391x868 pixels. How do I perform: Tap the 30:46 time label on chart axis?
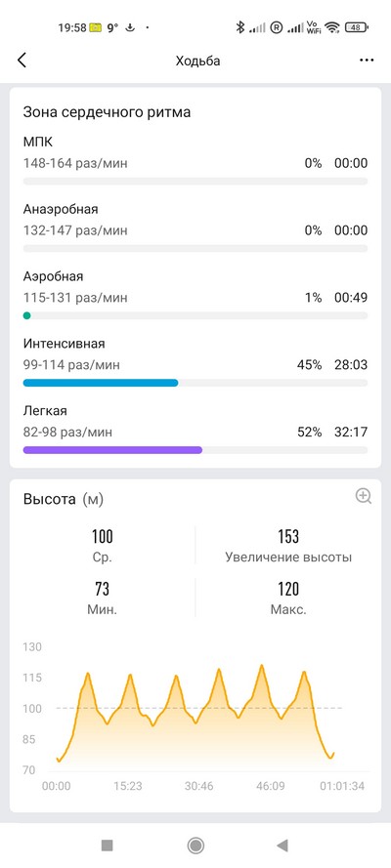click(x=199, y=786)
